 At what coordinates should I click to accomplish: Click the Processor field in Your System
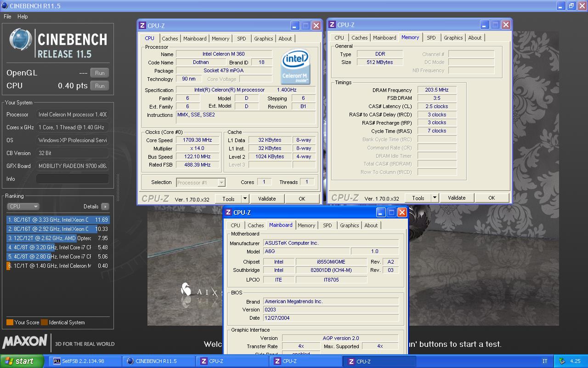pos(73,115)
